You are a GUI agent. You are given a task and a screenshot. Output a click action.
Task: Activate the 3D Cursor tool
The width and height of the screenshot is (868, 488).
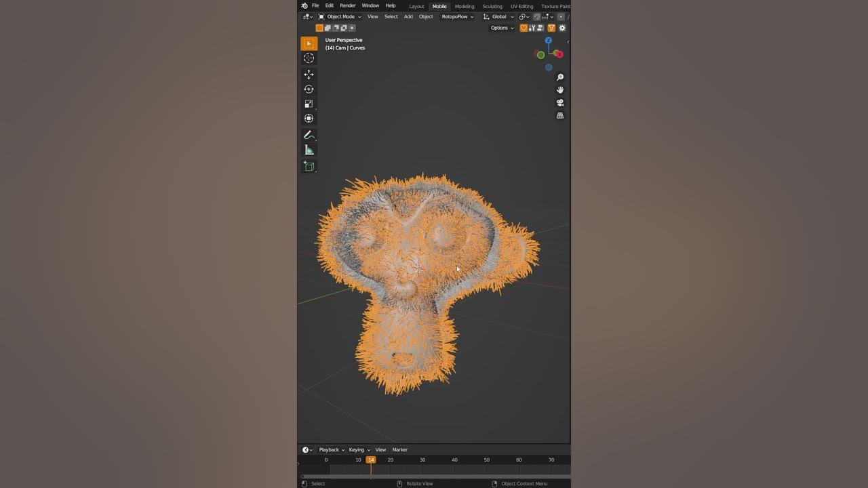309,58
